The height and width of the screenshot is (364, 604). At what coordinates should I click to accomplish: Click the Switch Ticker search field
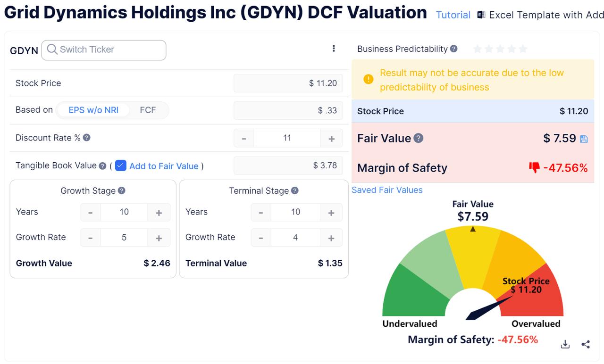click(x=103, y=50)
